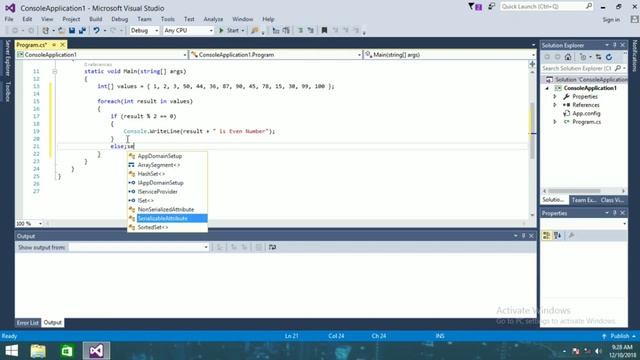The image size is (640, 360).
Task: Click the Solution Explorer search magnifier icon
Action: (618, 68)
